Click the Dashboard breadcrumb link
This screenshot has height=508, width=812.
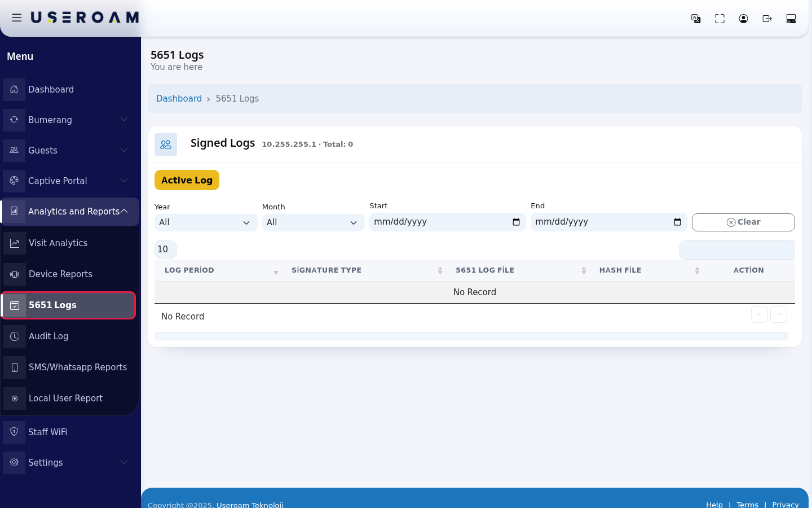179,98
